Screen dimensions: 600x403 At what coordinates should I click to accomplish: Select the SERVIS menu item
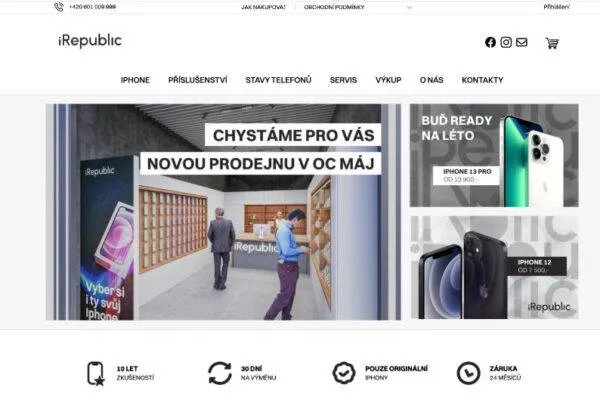343,80
